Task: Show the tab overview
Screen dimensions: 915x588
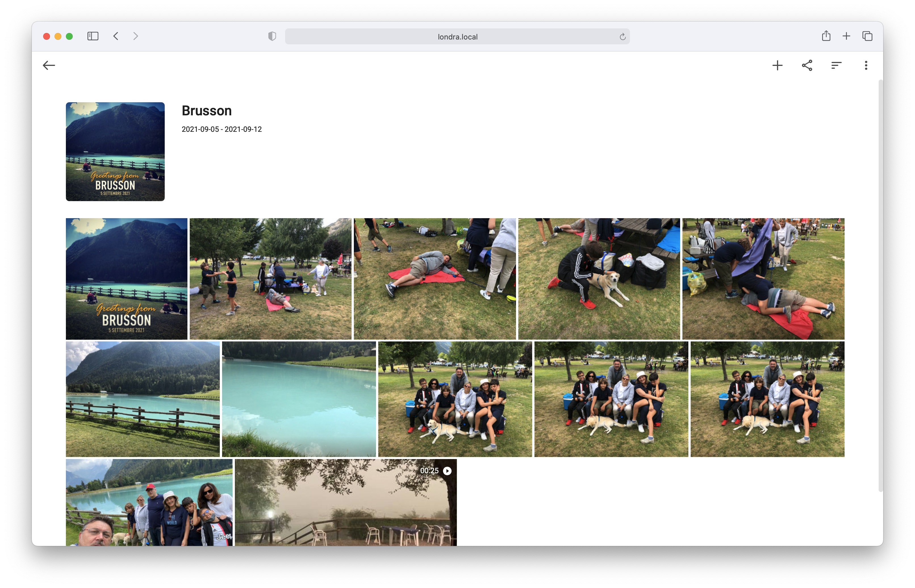Action: pos(867,36)
